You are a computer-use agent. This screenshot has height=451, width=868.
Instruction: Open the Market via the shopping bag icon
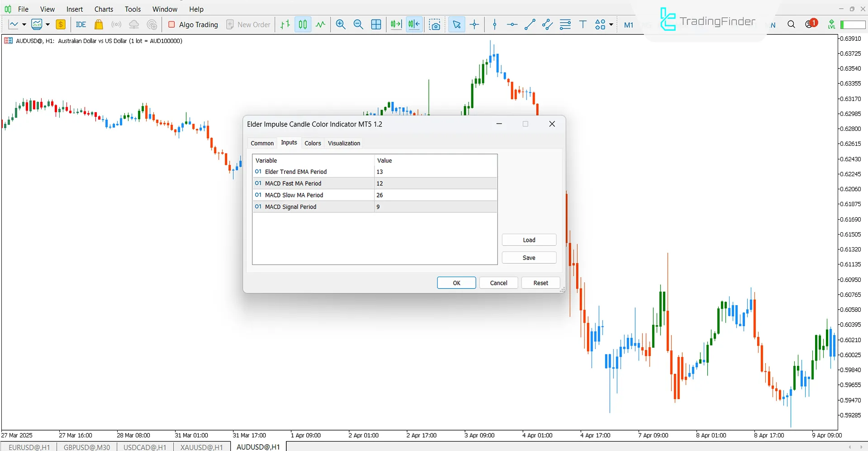tap(99, 24)
